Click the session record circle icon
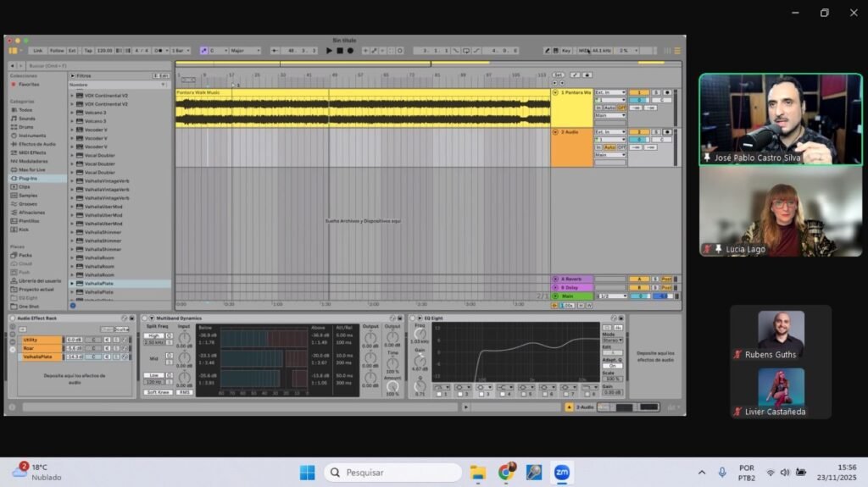868x487 pixels. 400,50
